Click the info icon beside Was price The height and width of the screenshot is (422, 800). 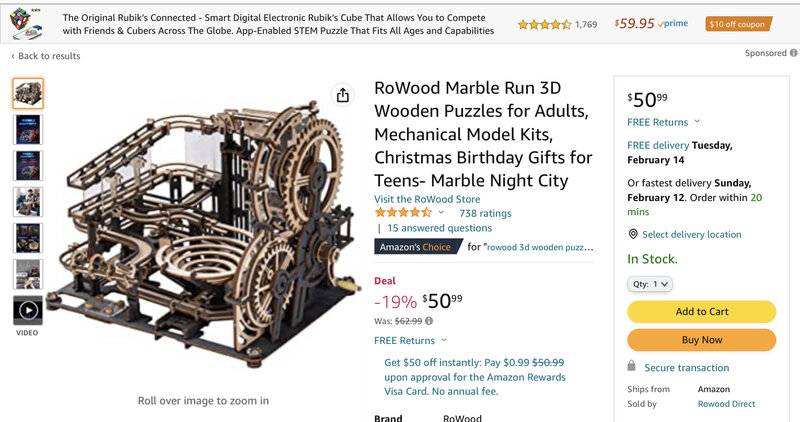(x=429, y=321)
